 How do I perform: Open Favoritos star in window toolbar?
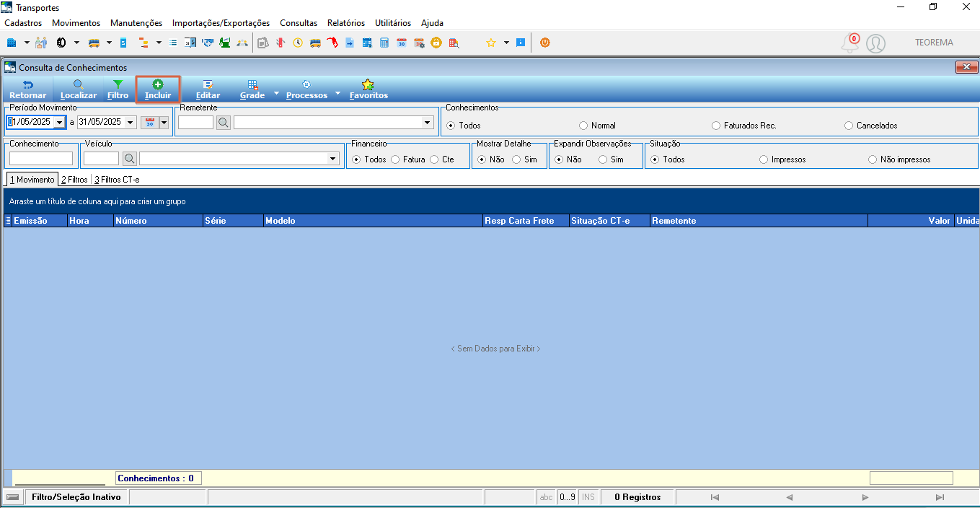coord(368,89)
